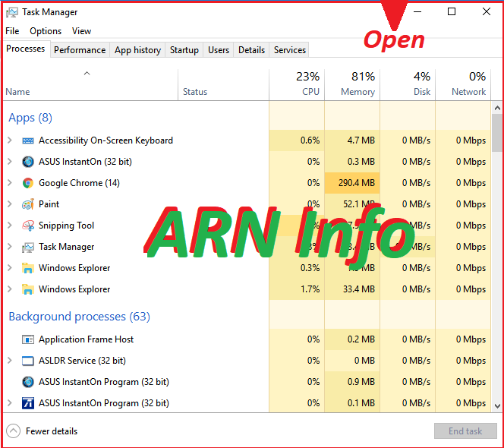Select the Google Chrome icon
Screen dimensions: 504x448
(x=28, y=183)
